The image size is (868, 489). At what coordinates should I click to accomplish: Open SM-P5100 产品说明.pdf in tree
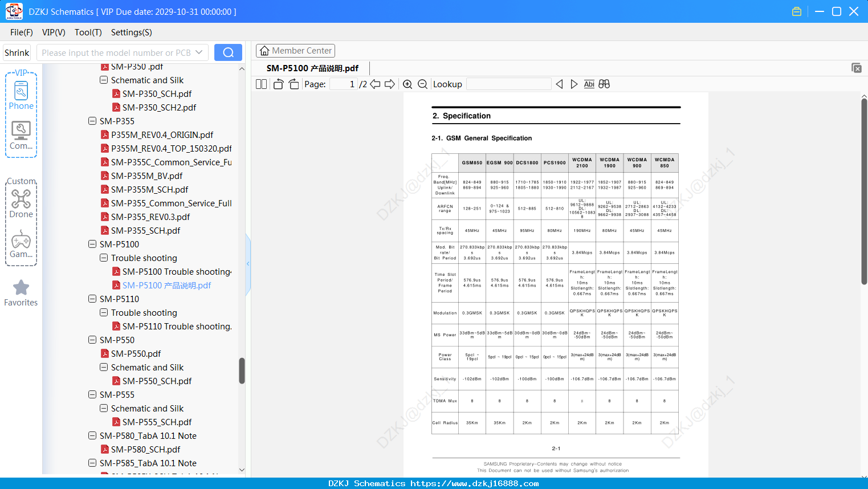click(x=166, y=285)
